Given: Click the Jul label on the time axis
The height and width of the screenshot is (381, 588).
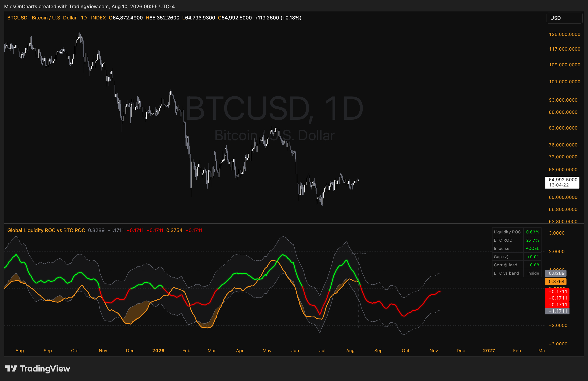Looking at the screenshot, I should pyautogui.click(x=322, y=351).
